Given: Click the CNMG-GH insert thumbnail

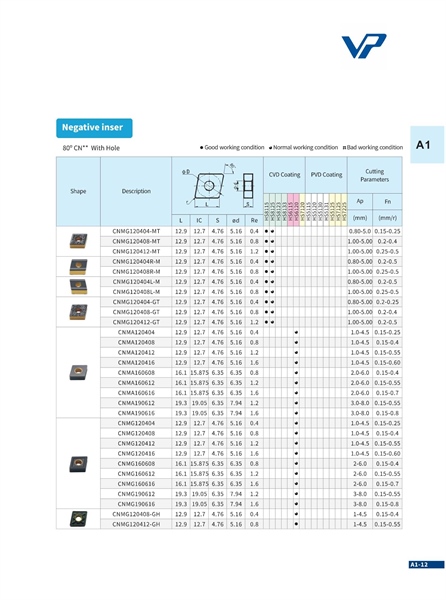Looking at the screenshot, I should (x=78, y=519).
